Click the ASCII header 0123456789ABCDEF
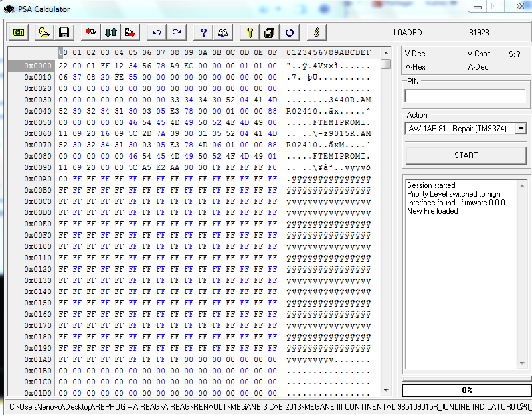This screenshot has width=532, height=415. click(x=328, y=52)
